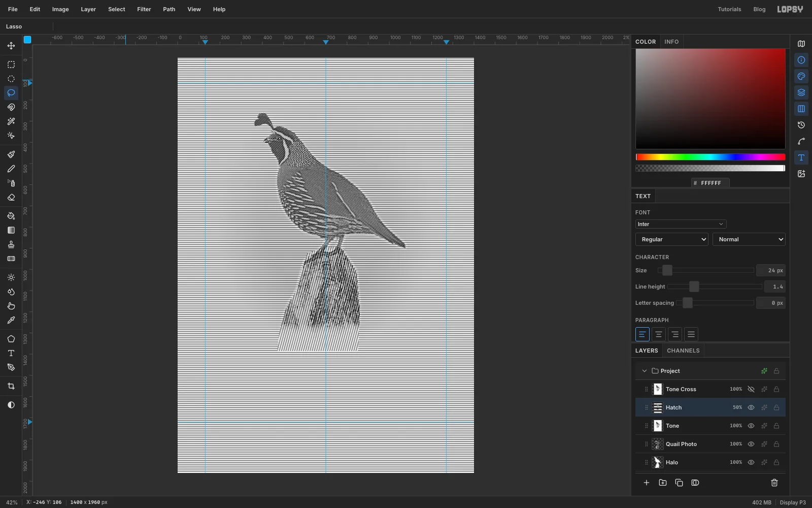
Task: Open the Inter font family dropdown
Action: (x=681, y=224)
